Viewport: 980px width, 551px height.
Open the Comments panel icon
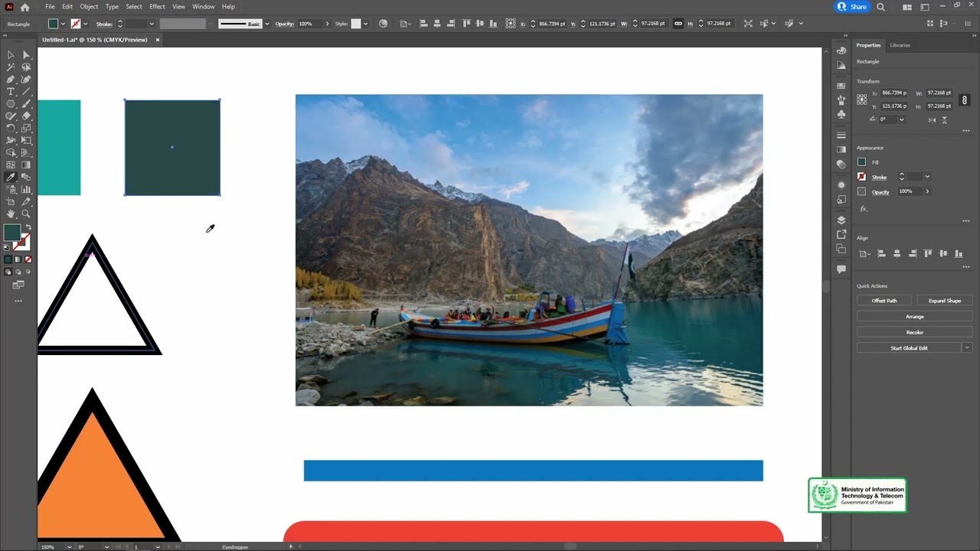(x=841, y=269)
